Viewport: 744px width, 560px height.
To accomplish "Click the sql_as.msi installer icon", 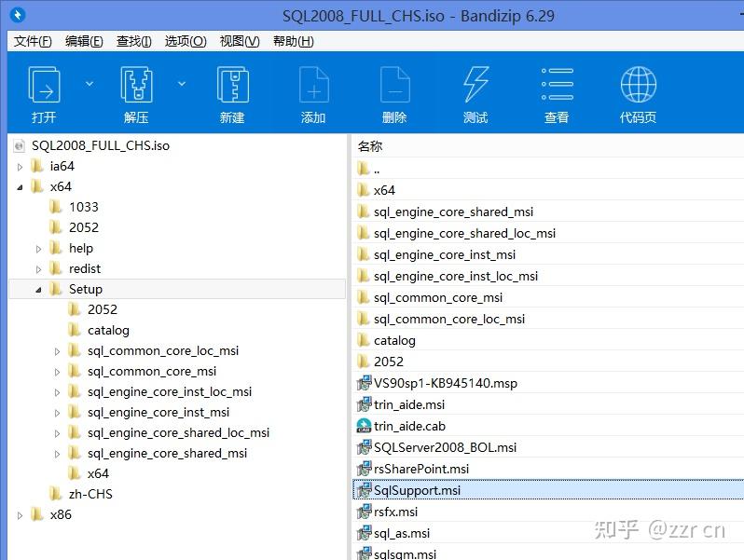I will [364, 533].
